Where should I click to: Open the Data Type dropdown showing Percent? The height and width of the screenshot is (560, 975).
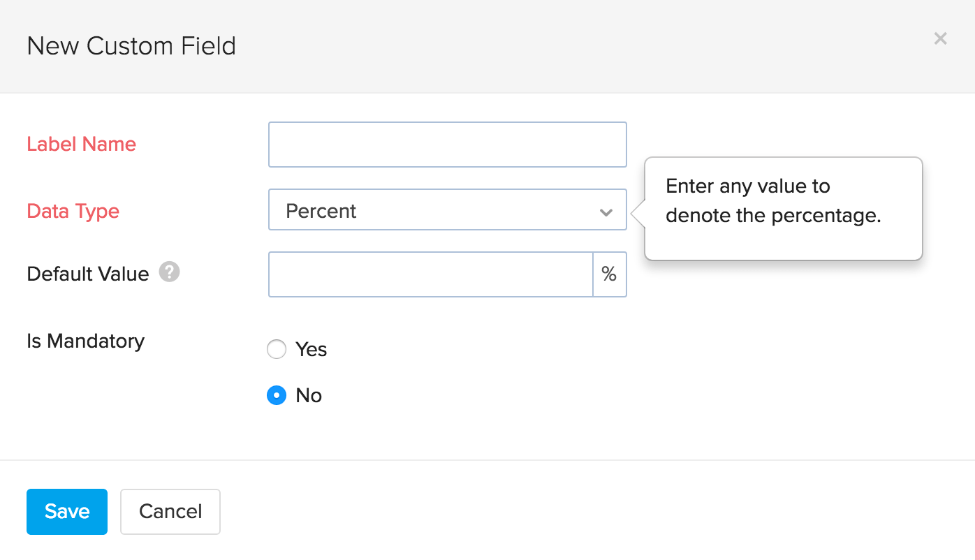(447, 210)
